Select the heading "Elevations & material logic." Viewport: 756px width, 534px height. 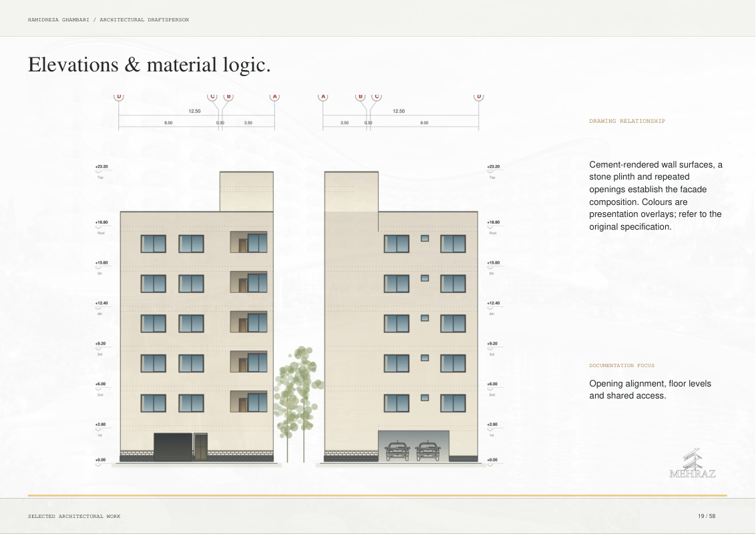[150, 65]
